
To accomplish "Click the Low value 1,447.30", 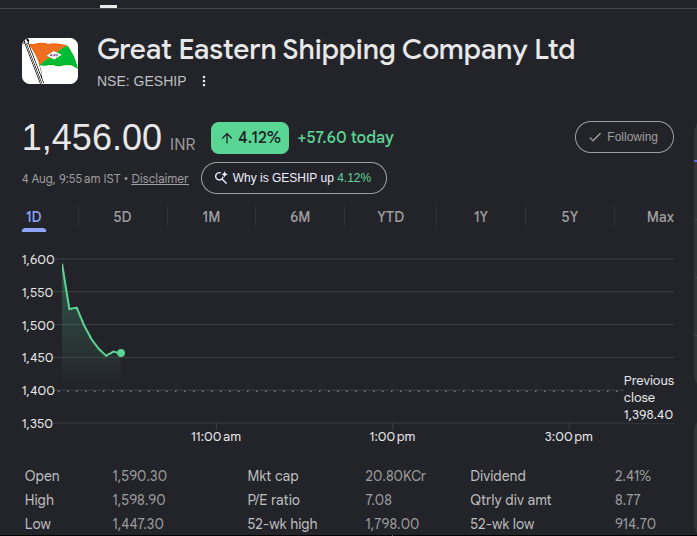I will 138,524.
